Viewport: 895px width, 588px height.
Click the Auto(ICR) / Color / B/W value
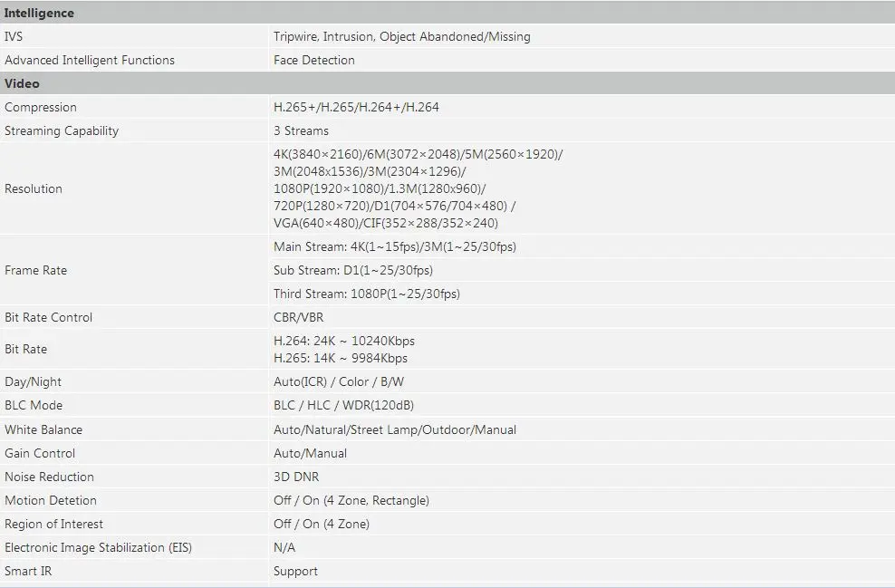click(339, 382)
